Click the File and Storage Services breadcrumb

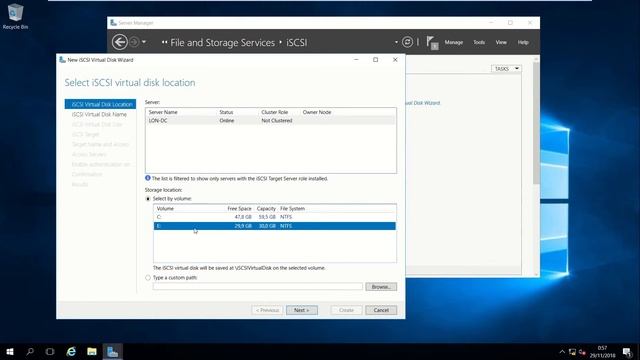222,42
